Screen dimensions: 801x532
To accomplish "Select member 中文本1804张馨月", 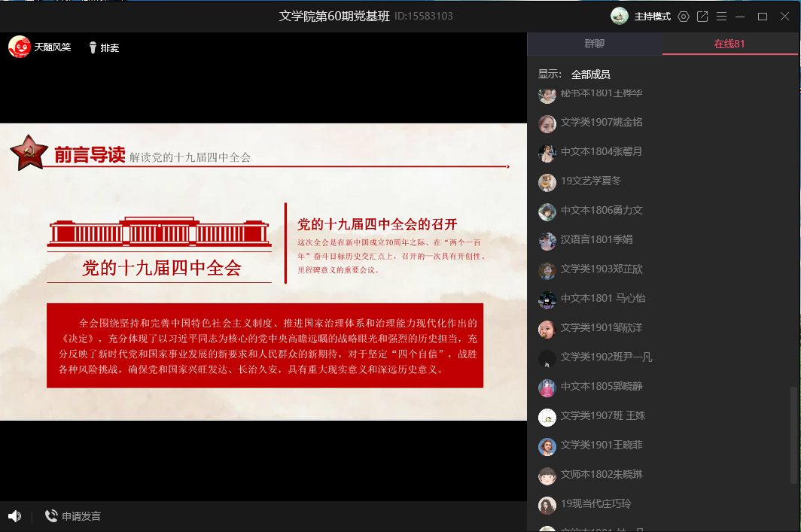I will (x=601, y=152).
